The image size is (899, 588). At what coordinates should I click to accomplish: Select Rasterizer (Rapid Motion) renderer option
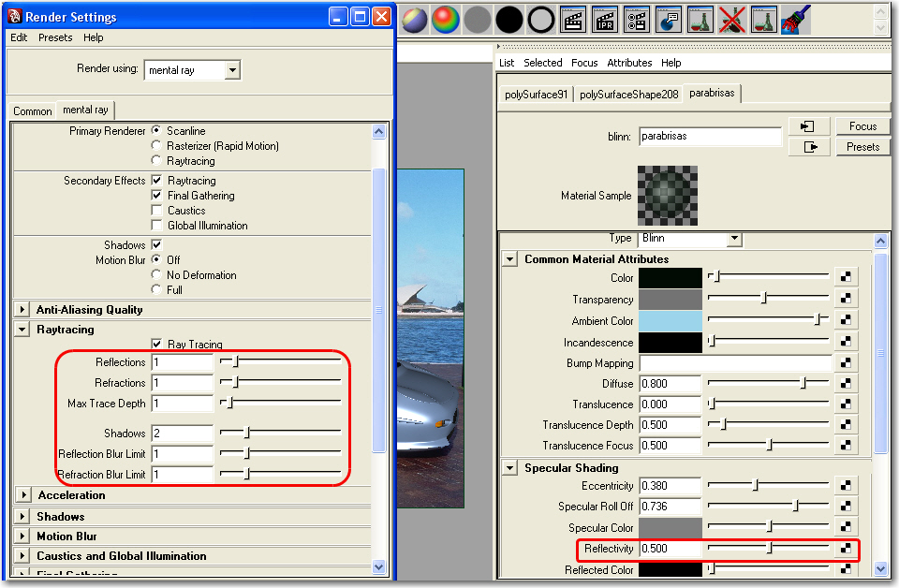(156, 145)
